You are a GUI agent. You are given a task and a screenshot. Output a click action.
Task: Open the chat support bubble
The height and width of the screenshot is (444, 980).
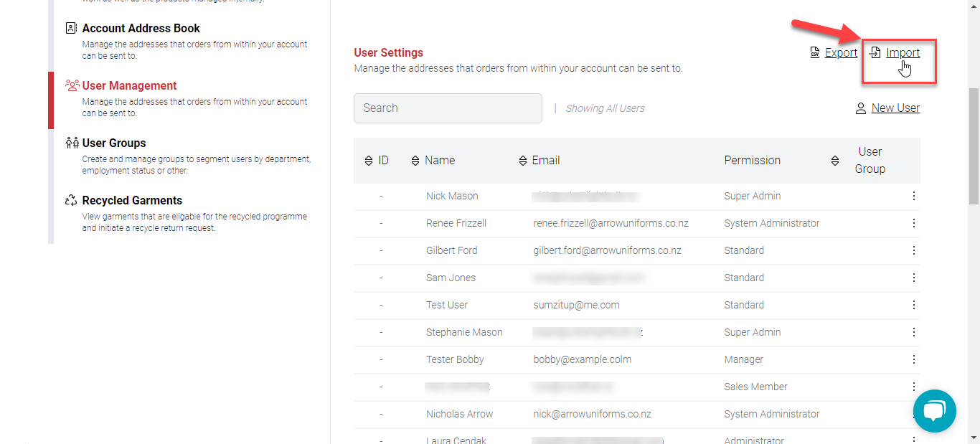click(x=934, y=411)
